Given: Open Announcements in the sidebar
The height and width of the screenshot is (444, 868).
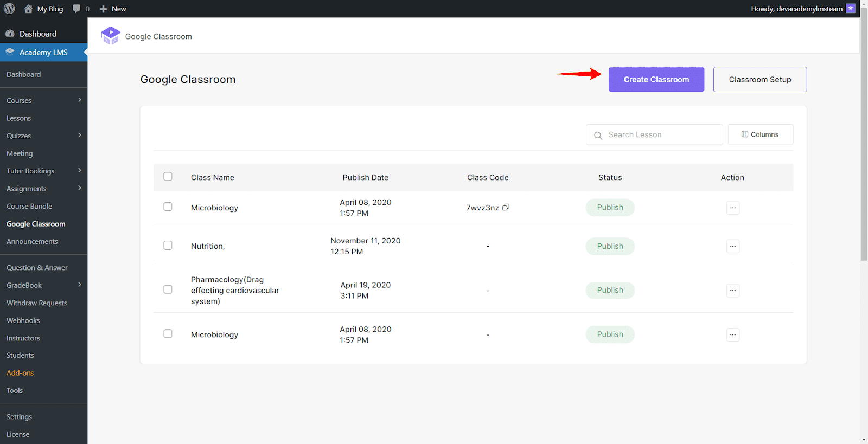Looking at the screenshot, I should click(32, 242).
